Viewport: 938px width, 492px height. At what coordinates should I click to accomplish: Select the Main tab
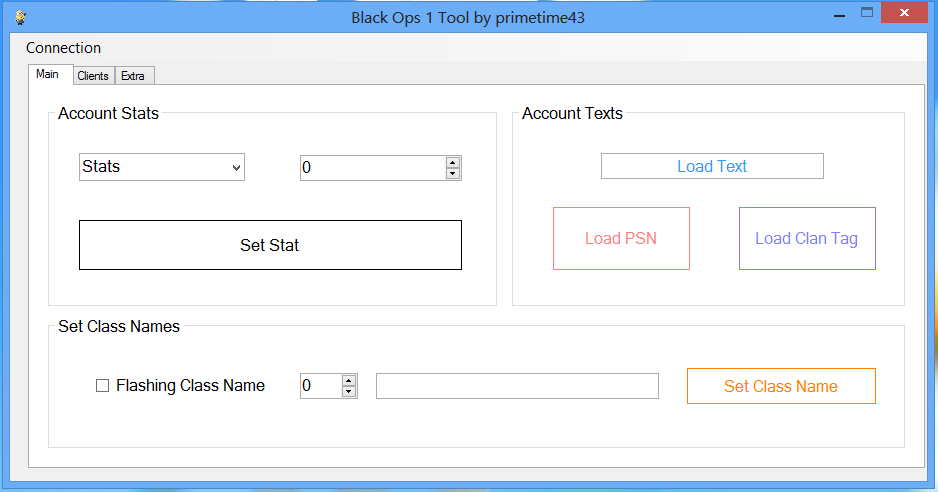(47, 74)
